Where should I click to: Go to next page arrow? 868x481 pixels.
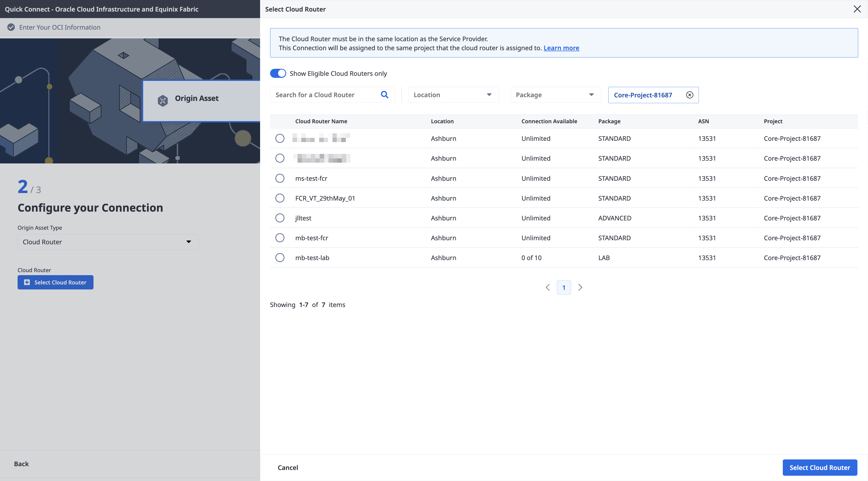(x=580, y=287)
